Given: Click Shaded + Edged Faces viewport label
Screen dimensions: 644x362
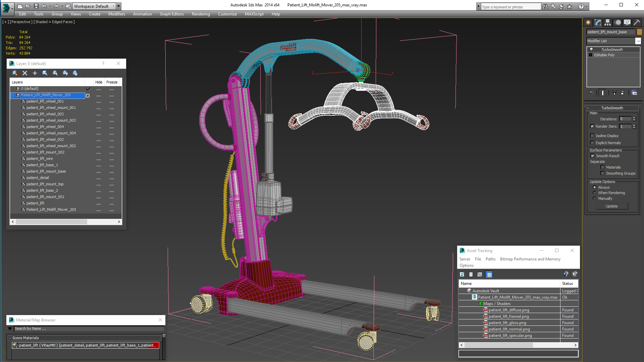Looking at the screenshot, I should pyautogui.click(x=54, y=22).
